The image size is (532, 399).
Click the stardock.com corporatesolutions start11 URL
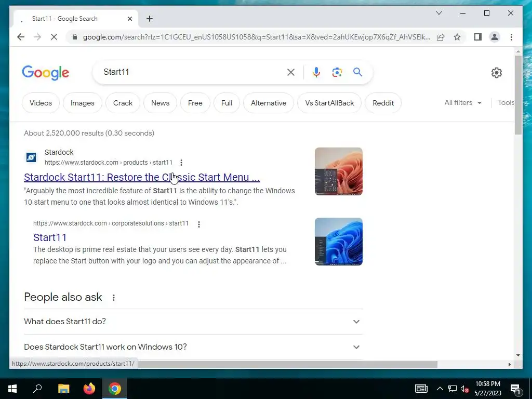coord(111,223)
